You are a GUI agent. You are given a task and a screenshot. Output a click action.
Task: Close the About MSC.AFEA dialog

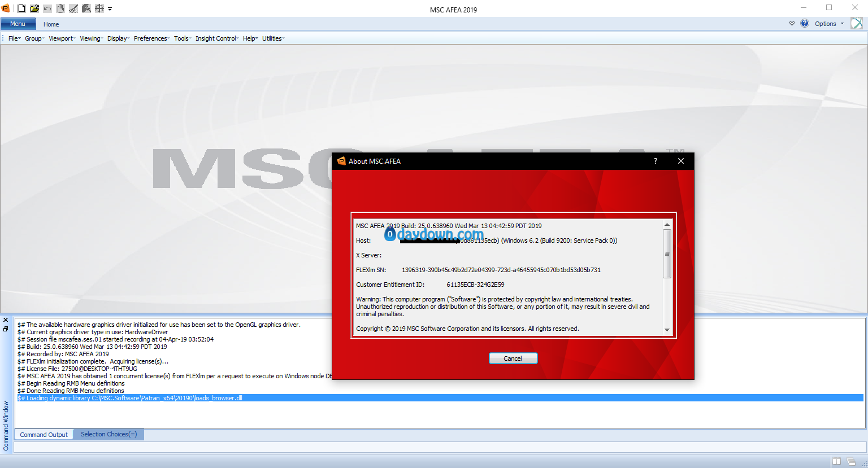point(681,161)
